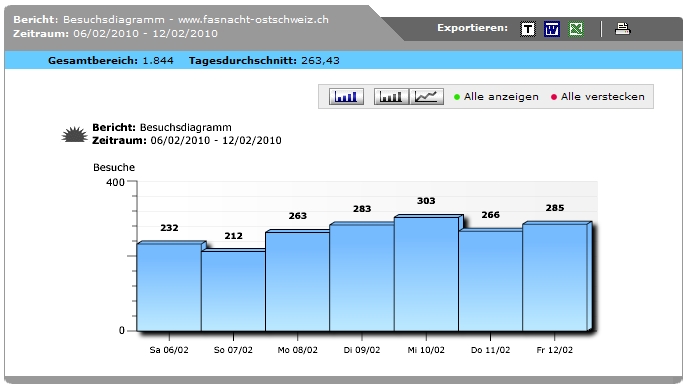Click the Tagesdurchschnitt: 263,43 value
Screen dimensions: 687x387
click(264, 60)
